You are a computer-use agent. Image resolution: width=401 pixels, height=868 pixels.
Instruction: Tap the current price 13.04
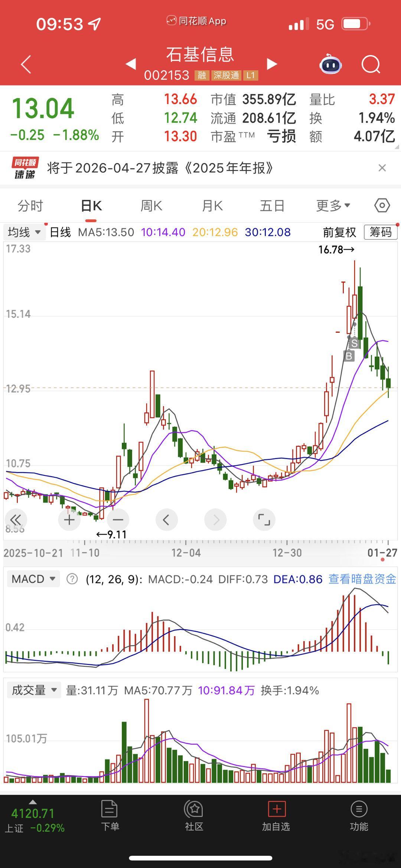[x=43, y=108]
